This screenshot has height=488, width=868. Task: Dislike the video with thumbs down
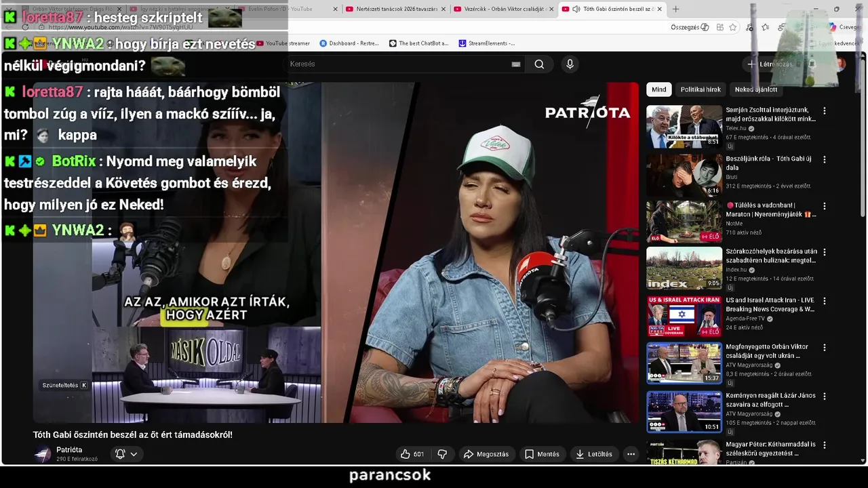[x=442, y=454]
